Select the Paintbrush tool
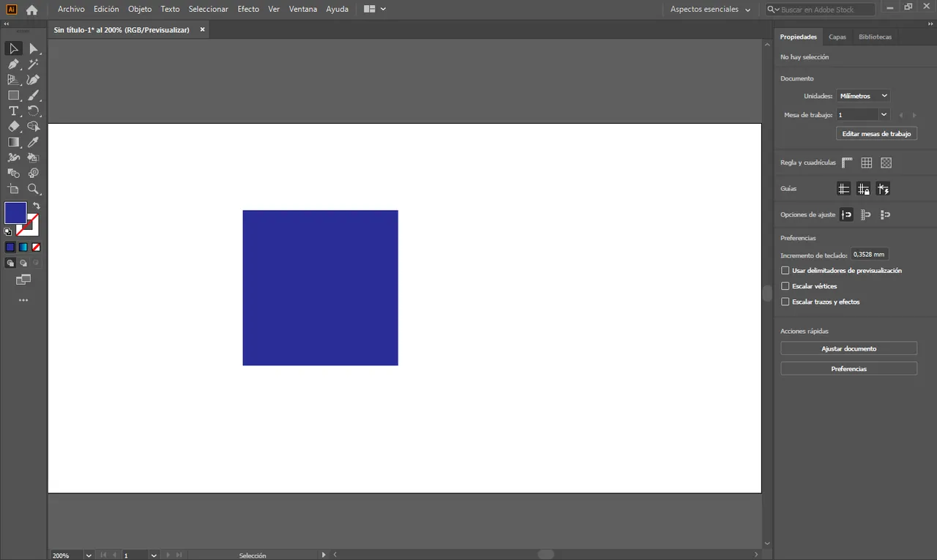The image size is (937, 560). click(33, 95)
